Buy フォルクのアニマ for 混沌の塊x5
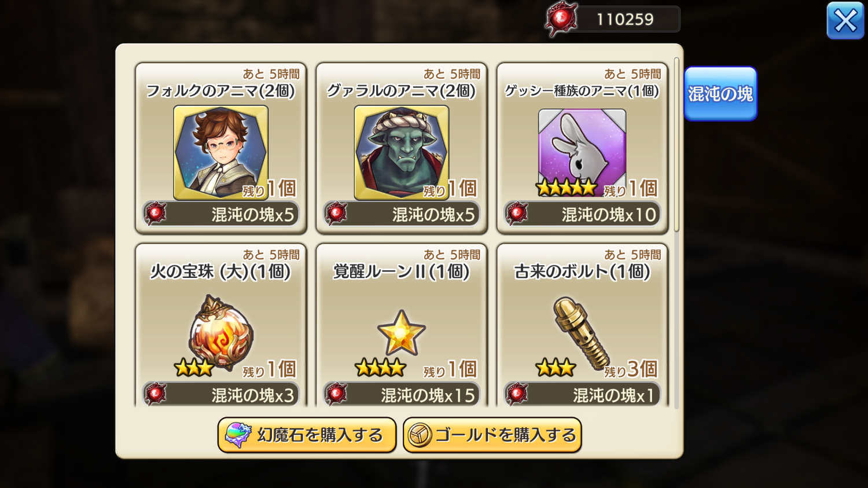This screenshot has width=868, height=488. (221, 214)
